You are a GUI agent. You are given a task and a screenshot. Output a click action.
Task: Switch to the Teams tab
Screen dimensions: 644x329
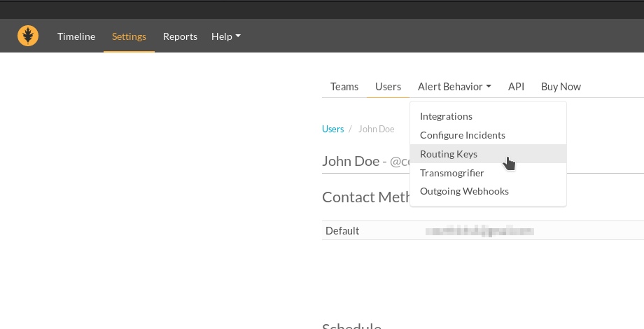344,87
